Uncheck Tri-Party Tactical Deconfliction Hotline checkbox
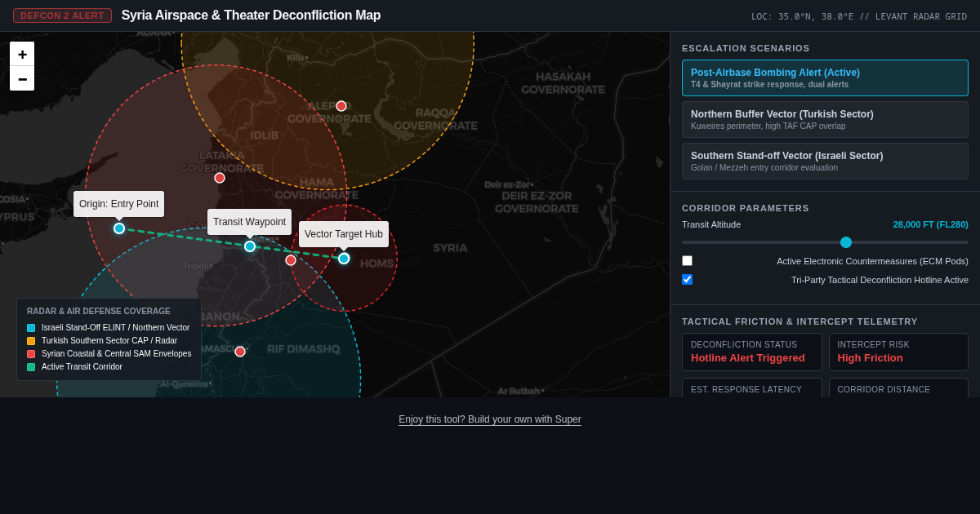This screenshot has width=980, height=514. [x=687, y=280]
